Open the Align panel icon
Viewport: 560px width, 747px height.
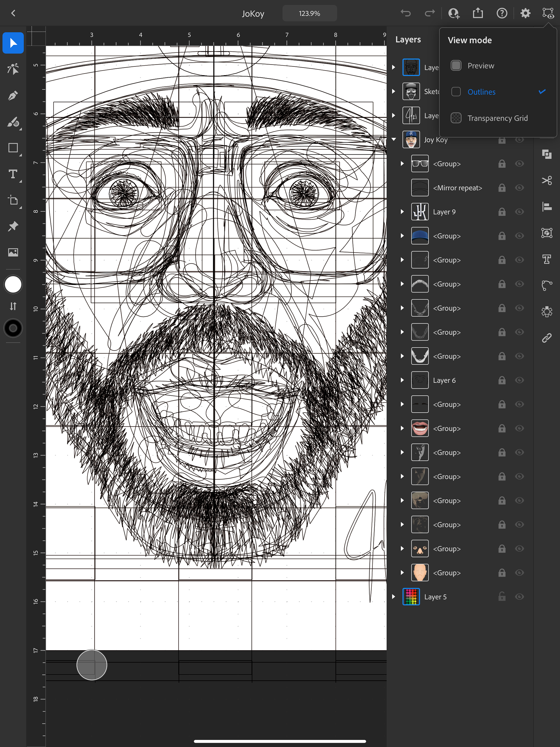click(x=547, y=207)
